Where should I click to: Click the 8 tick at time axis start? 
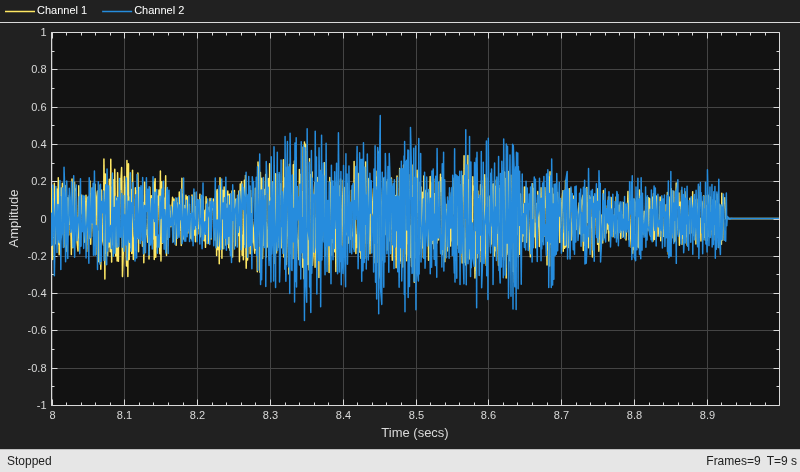click(52, 415)
